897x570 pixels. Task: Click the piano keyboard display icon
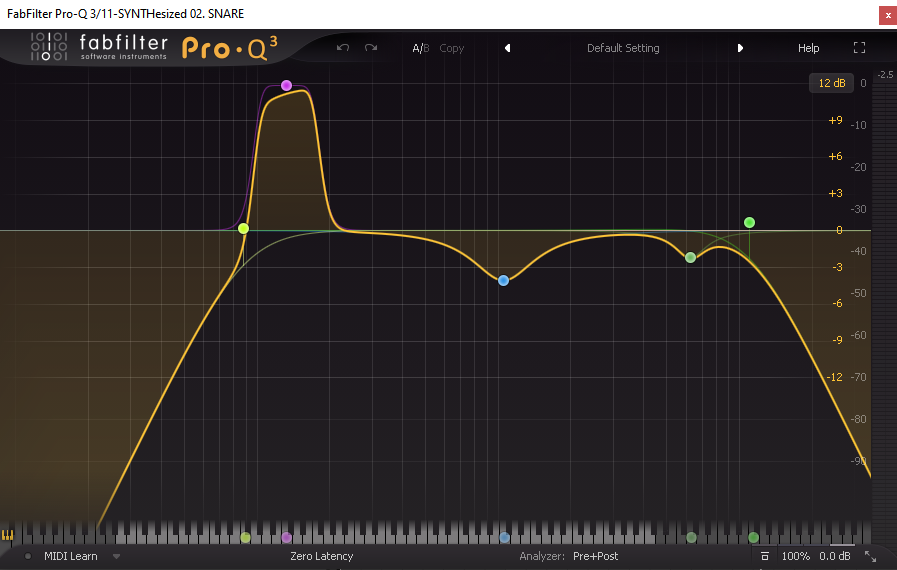click(x=9, y=536)
